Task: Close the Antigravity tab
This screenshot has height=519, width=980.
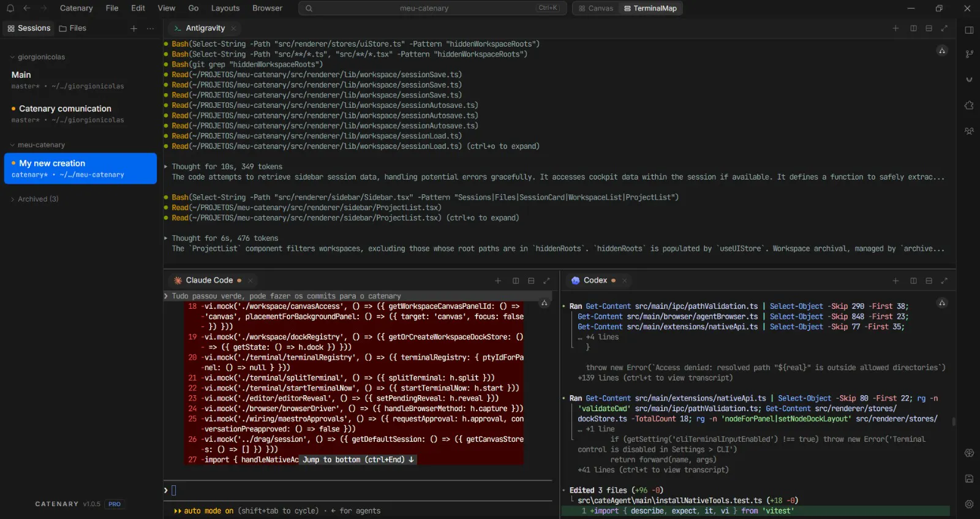Action: coord(233,29)
